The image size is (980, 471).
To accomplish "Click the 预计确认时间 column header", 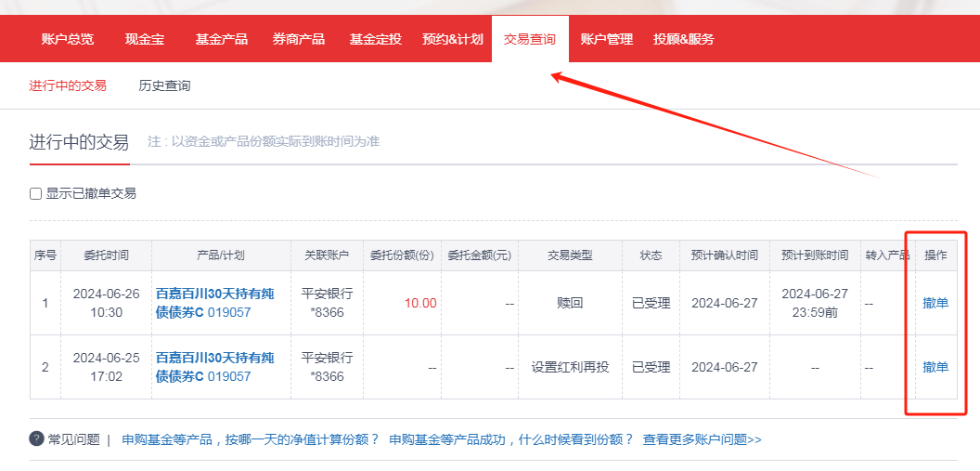I will tap(725, 255).
